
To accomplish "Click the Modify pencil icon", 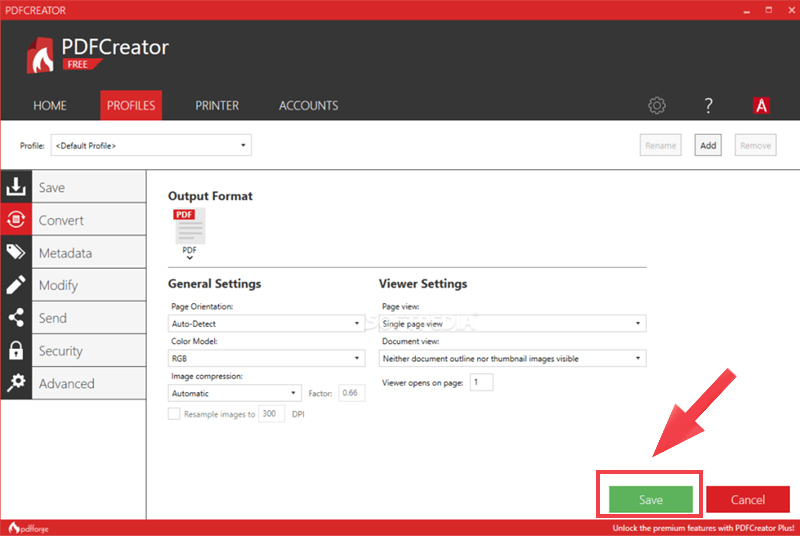I will coord(16,285).
